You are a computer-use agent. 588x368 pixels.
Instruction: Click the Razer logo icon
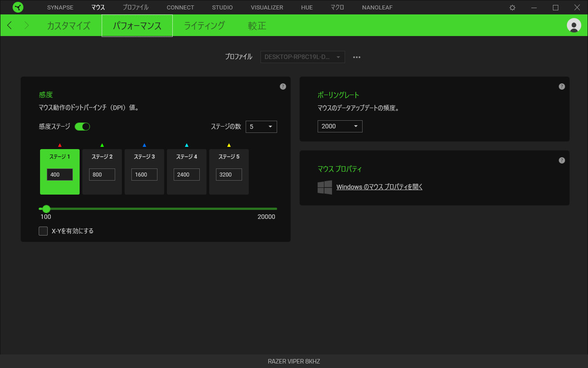point(18,7)
